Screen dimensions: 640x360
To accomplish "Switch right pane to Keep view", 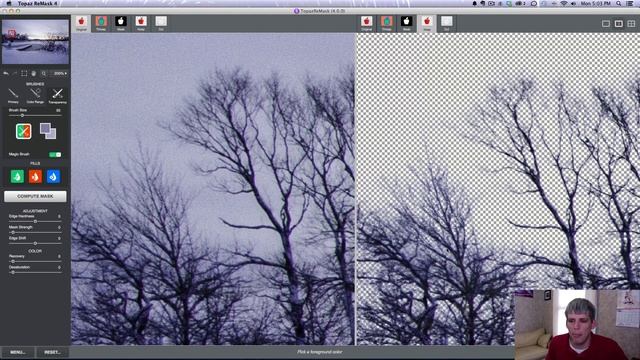I will tap(427, 23).
